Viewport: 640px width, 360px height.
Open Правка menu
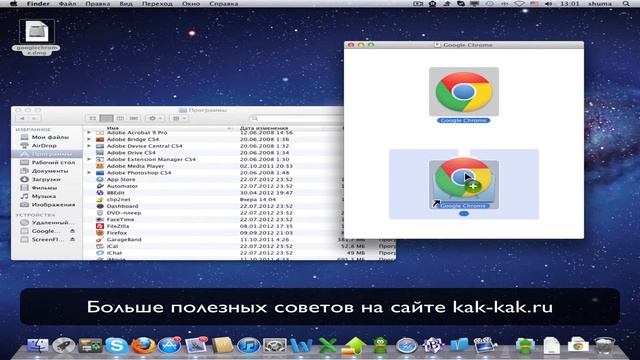(98, 4)
